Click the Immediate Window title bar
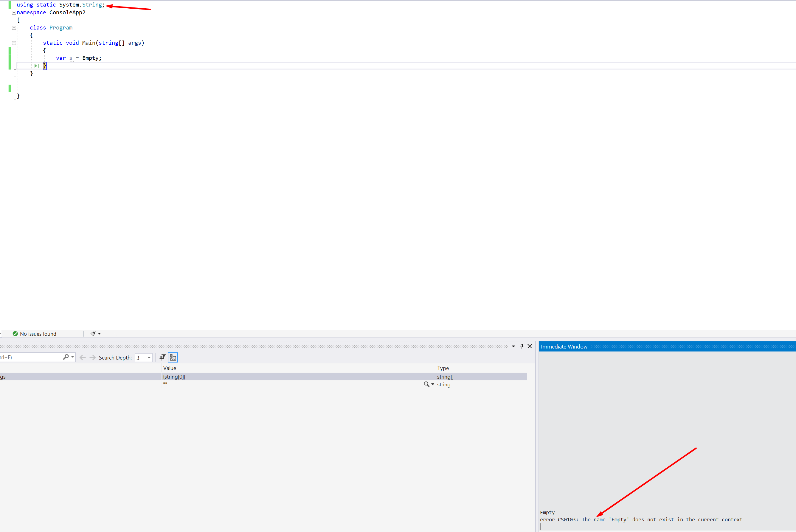 tap(564, 346)
